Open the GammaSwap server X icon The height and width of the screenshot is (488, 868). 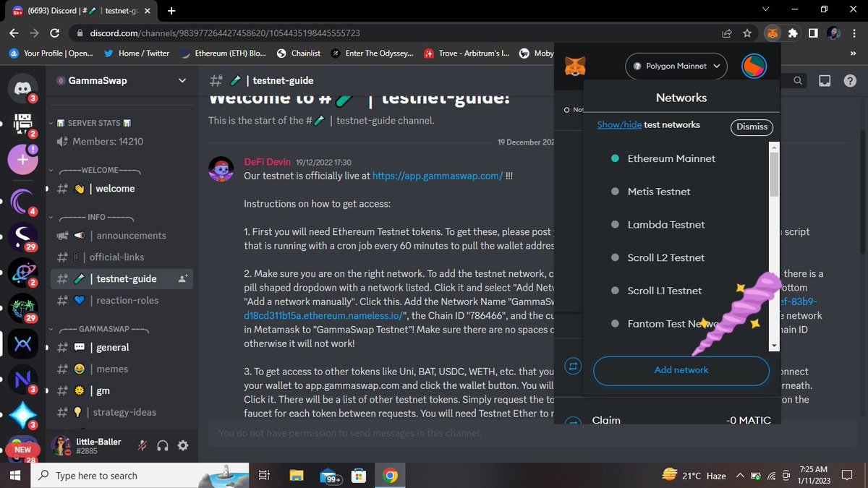point(22,344)
